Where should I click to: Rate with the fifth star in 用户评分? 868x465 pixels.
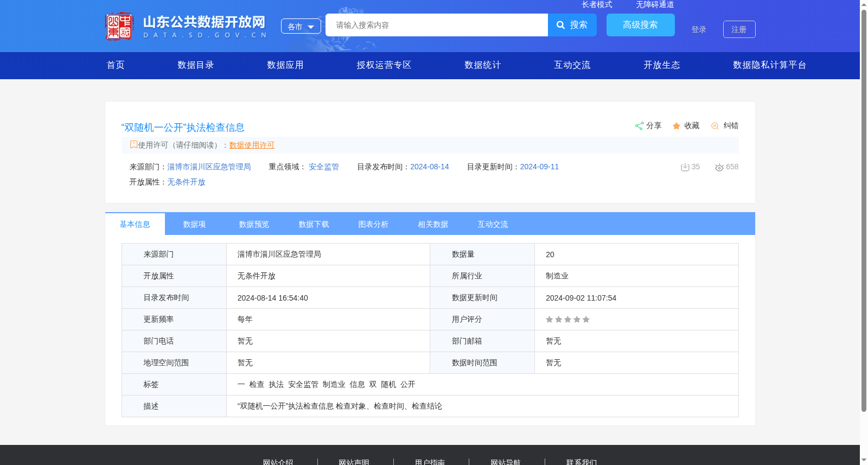pyautogui.click(x=586, y=320)
